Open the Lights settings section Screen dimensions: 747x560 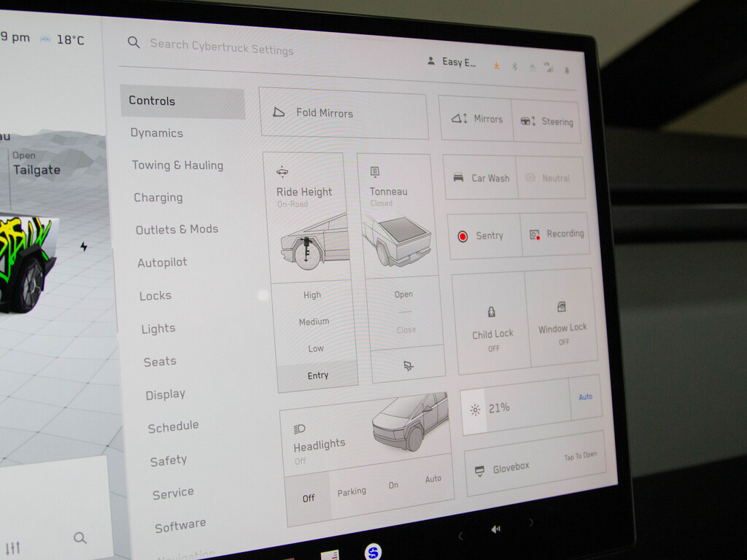158,329
